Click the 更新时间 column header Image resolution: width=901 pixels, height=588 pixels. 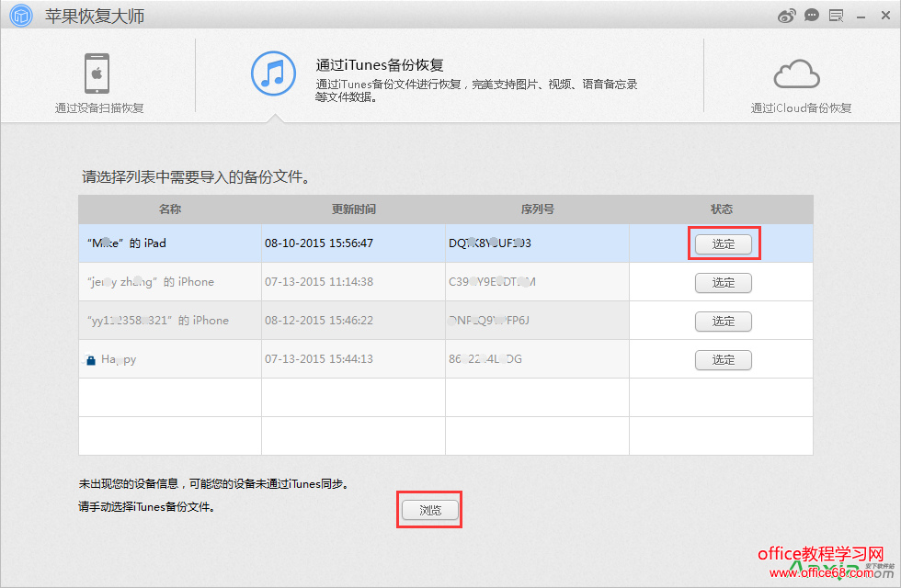pyautogui.click(x=353, y=209)
